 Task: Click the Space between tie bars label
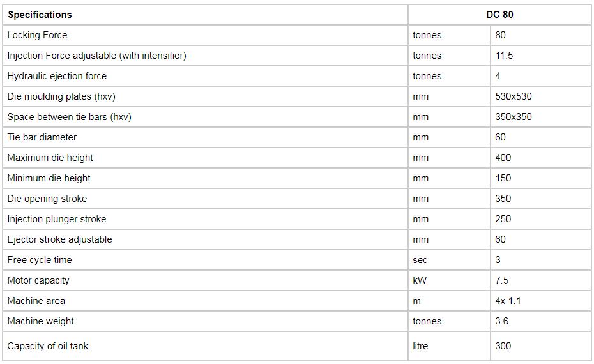click(70, 117)
